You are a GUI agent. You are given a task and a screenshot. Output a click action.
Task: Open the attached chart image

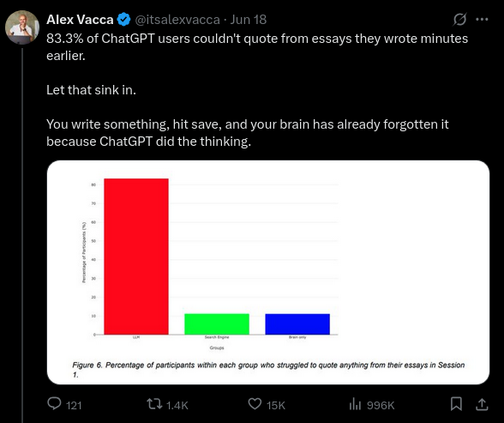[x=268, y=272]
